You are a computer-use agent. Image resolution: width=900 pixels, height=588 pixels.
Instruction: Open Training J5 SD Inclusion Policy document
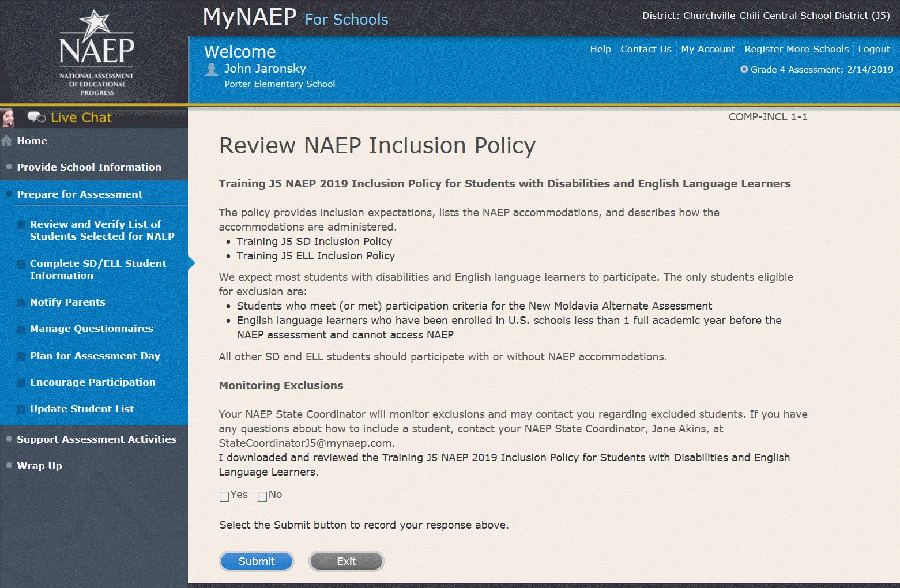tap(314, 242)
